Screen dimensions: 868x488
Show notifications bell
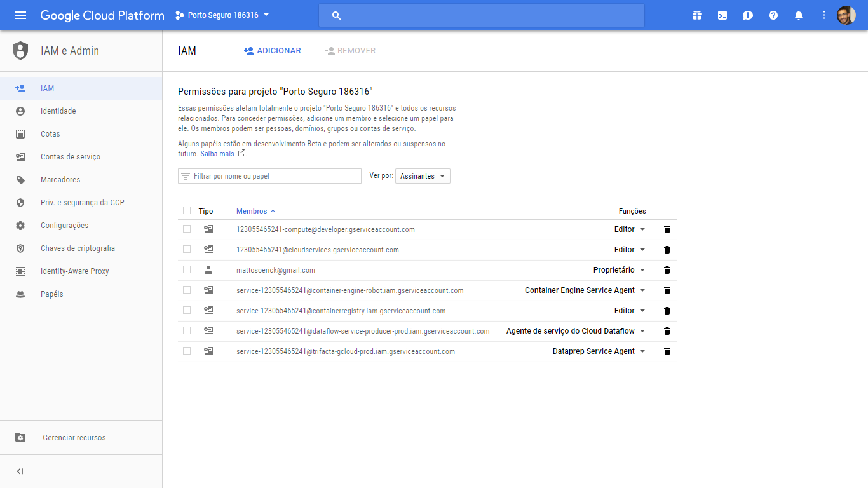(x=799, y=15)
